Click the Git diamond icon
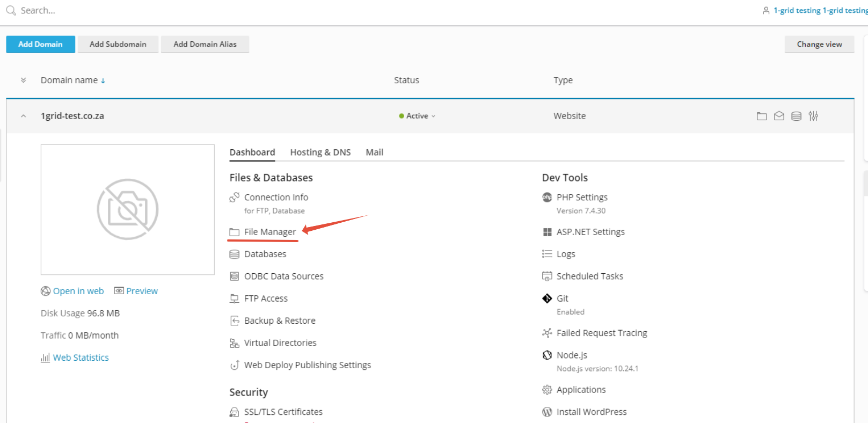Viewport: 868px width, 423px height. [x=547, y=298]
